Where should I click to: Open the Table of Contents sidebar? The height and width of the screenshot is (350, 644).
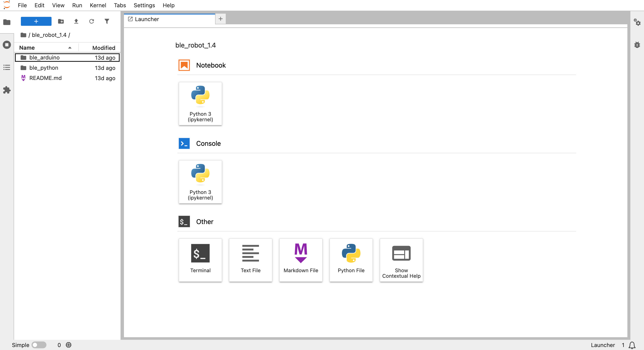7,67
